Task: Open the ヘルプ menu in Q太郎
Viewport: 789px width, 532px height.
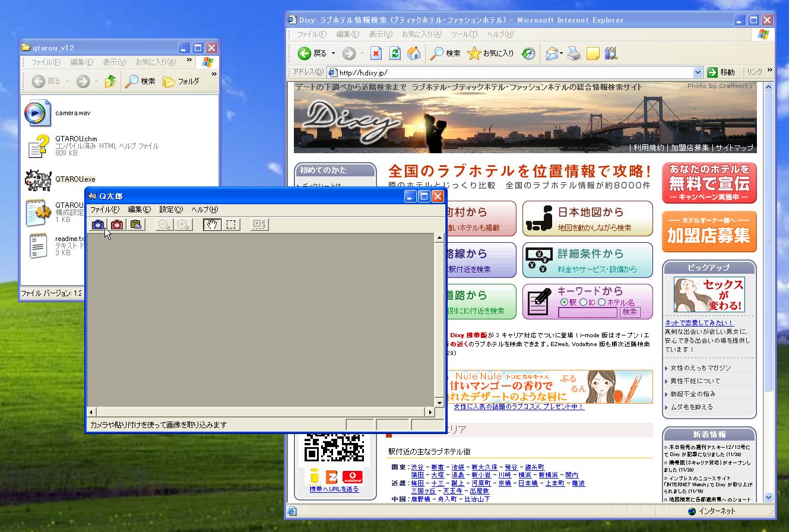Action: pyautogui.click(x=204, y=210)
